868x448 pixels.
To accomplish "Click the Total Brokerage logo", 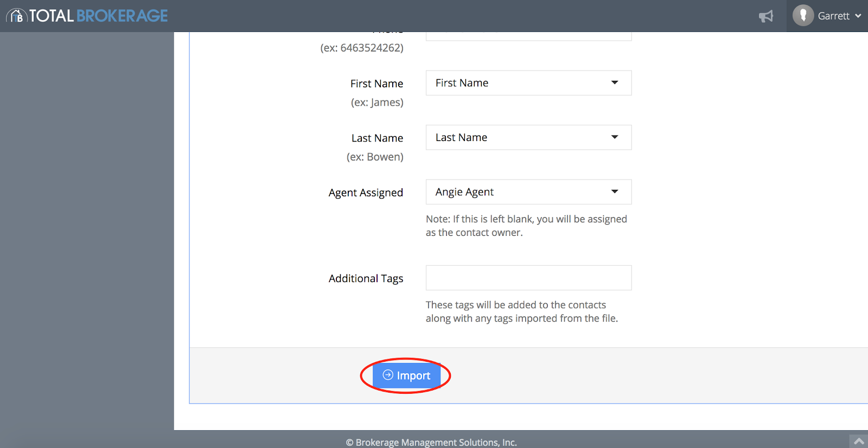I will pyautogui.click(x=87, y=16).
